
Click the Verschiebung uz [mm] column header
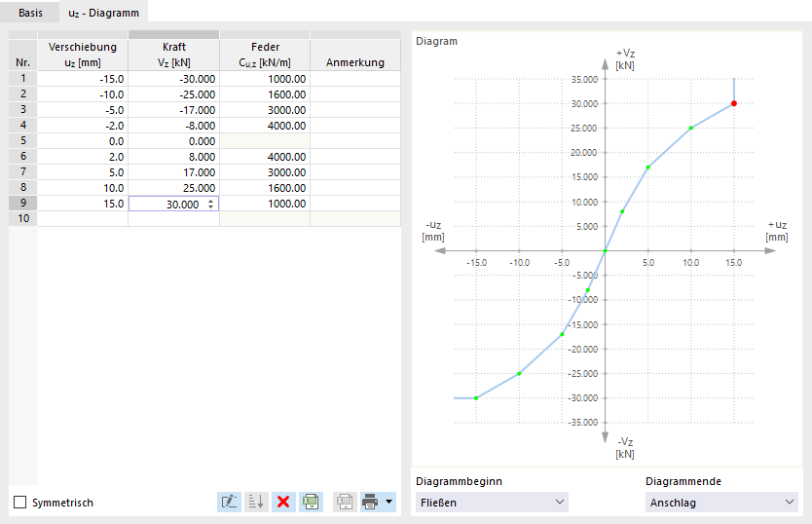pos(83,55)
